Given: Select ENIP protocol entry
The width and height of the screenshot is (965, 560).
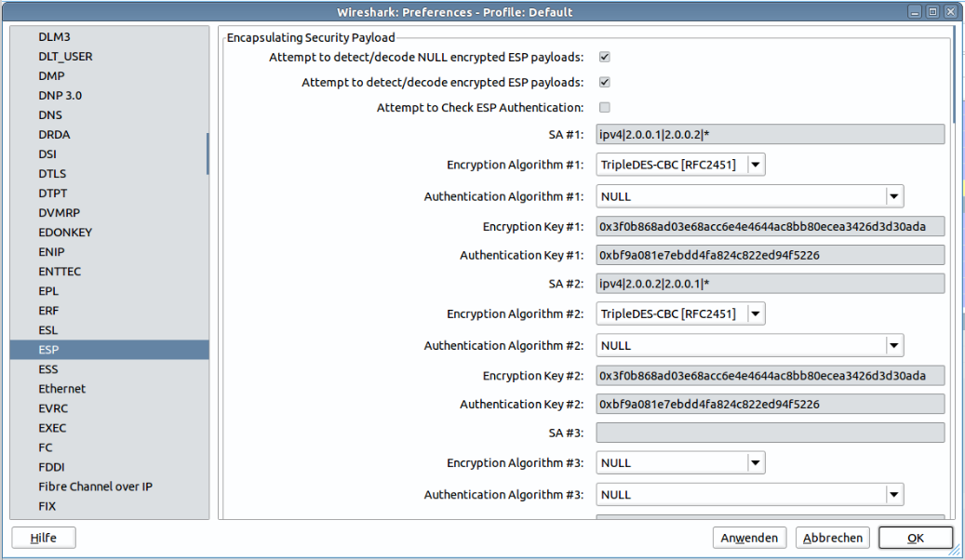Looking at the screenshot, I should tap(109, 252).
